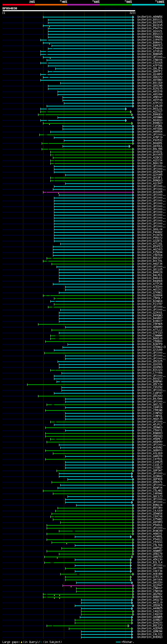Viewport: 167px width, 644px height.
Task: Select the UniRef100_C5FMK5 label
Action: [150, 324]
